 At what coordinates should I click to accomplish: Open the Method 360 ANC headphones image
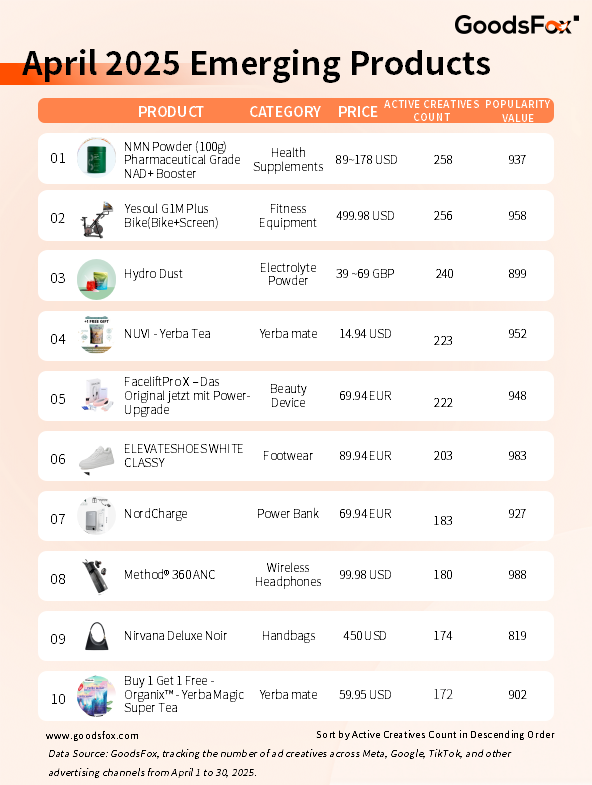click(95, 576)
